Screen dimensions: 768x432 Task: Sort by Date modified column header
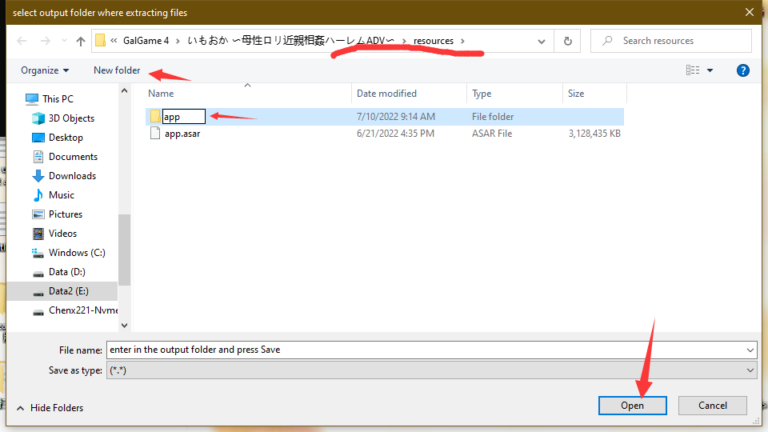click(384, 93)
